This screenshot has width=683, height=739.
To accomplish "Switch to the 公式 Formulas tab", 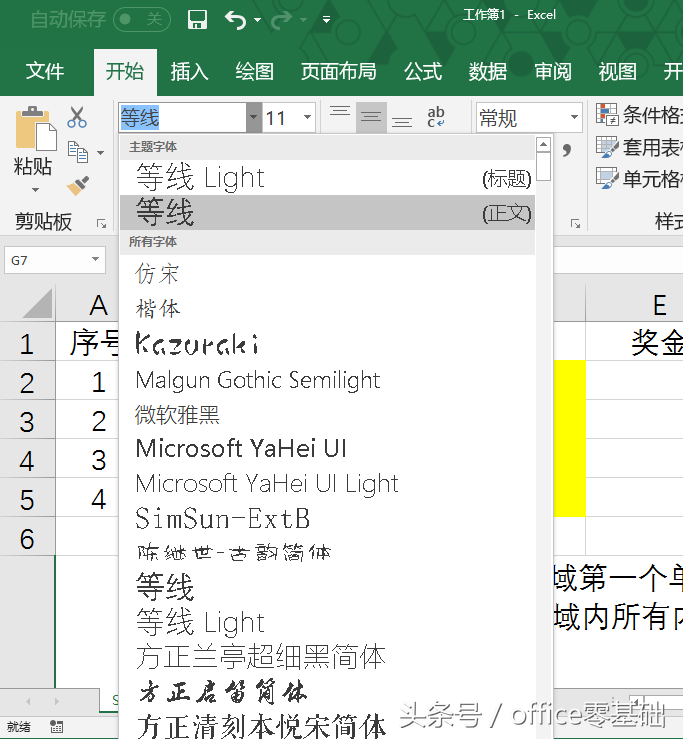I will [423, 72].
